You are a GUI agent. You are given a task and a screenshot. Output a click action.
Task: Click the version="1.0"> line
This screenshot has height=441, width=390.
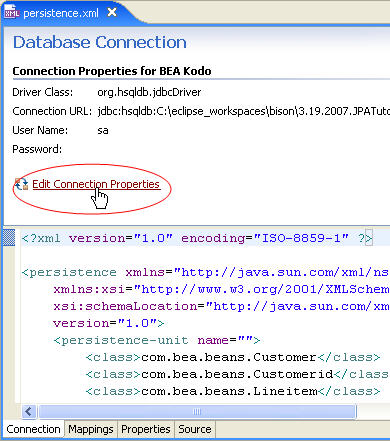[x=108, y=323]
